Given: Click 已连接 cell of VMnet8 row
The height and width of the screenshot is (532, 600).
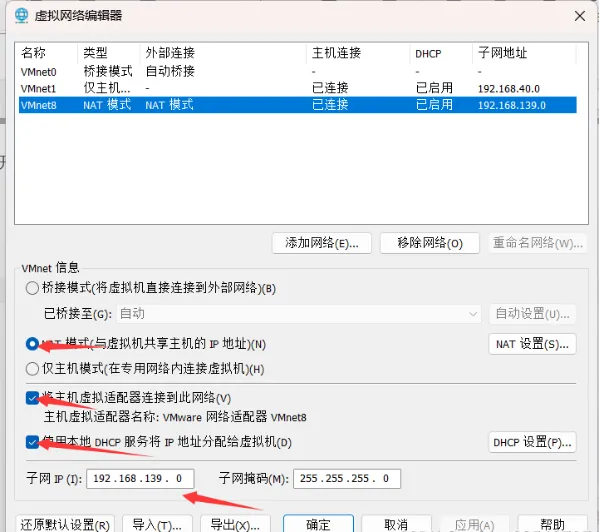Looking at the screenshot, I should (330, 104).
